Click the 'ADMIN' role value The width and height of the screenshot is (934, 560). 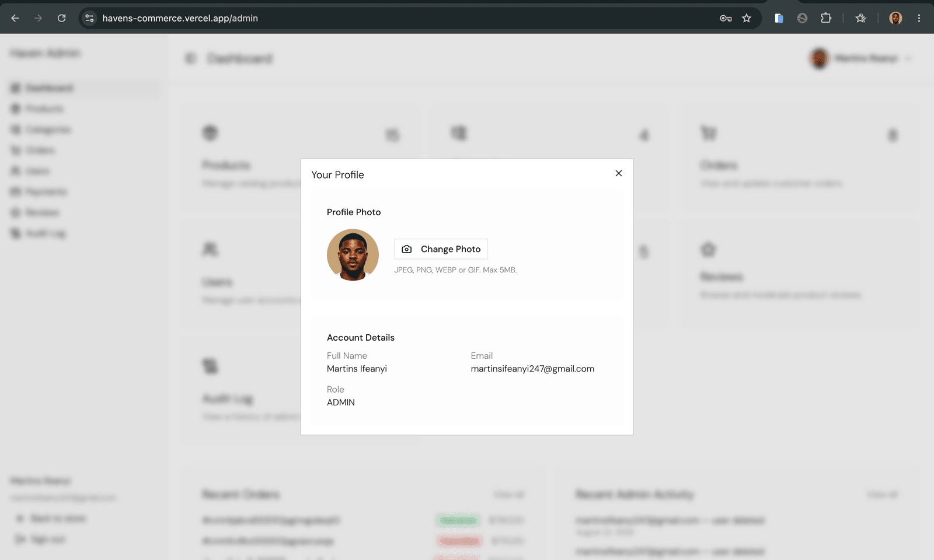[x=341, y=402]
